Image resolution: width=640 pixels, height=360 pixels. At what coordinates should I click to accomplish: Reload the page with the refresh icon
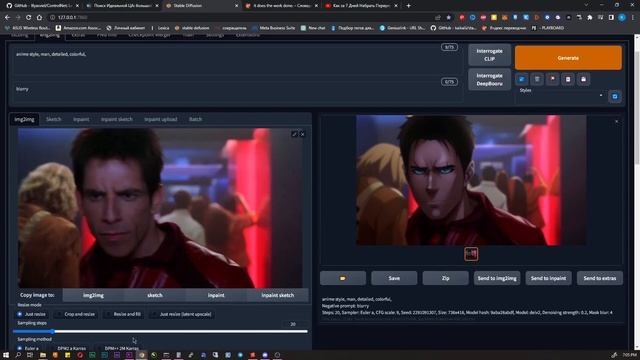29,18
